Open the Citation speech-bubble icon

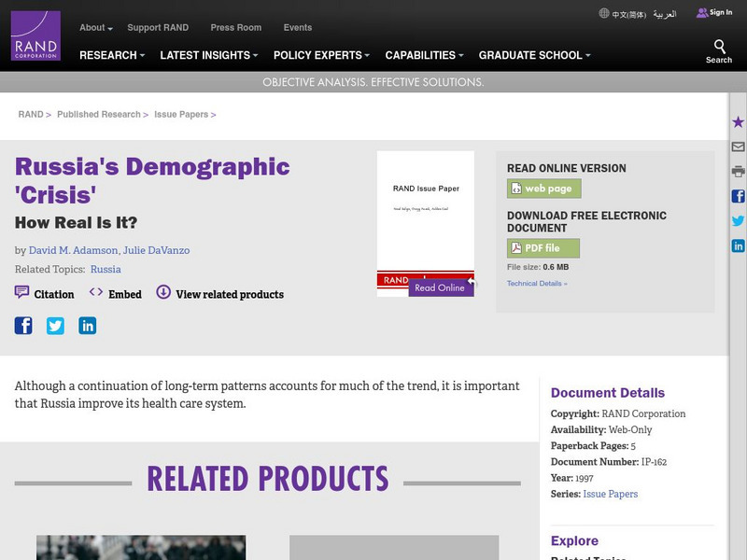point(21,292)
